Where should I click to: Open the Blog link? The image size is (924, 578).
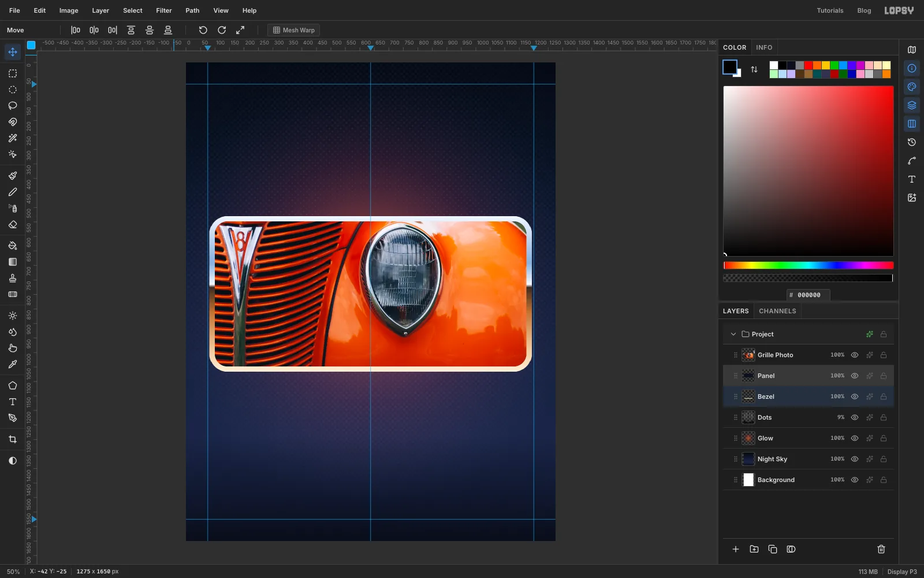[x=864, y=10]
